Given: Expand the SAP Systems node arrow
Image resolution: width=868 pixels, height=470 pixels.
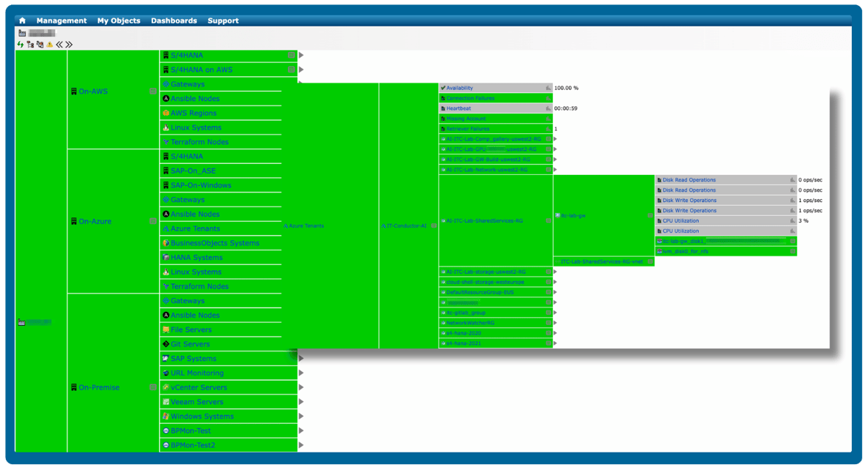Looking at the screenshot, I should coord(301,359).
